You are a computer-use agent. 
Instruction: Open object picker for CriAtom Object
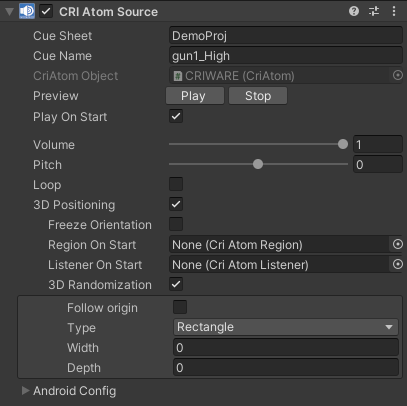tap(397, 75)
